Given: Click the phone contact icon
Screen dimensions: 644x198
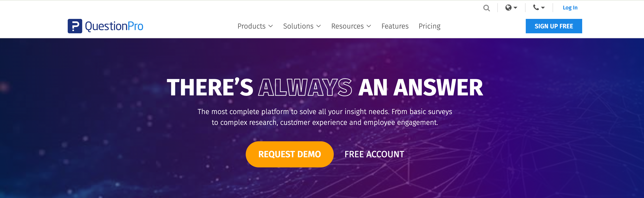Looking at the screenshot, I should 536,7.
